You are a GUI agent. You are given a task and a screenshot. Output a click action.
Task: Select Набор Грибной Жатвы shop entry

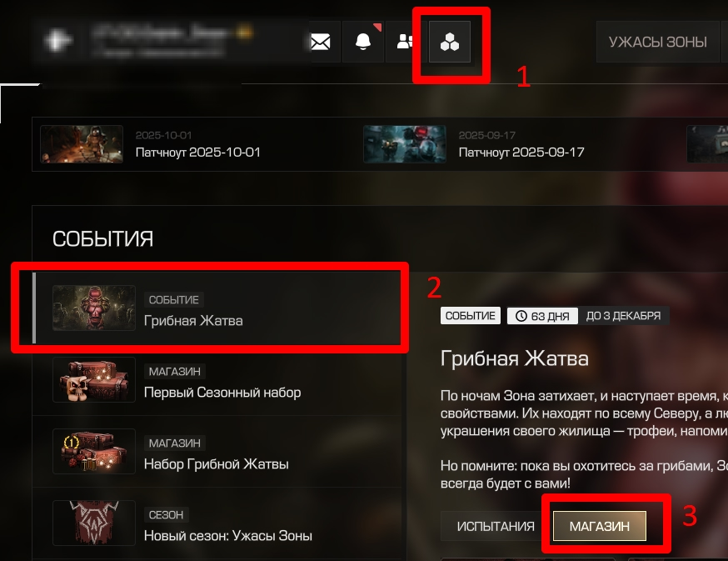pyautogui.click(x=217, y=451)
